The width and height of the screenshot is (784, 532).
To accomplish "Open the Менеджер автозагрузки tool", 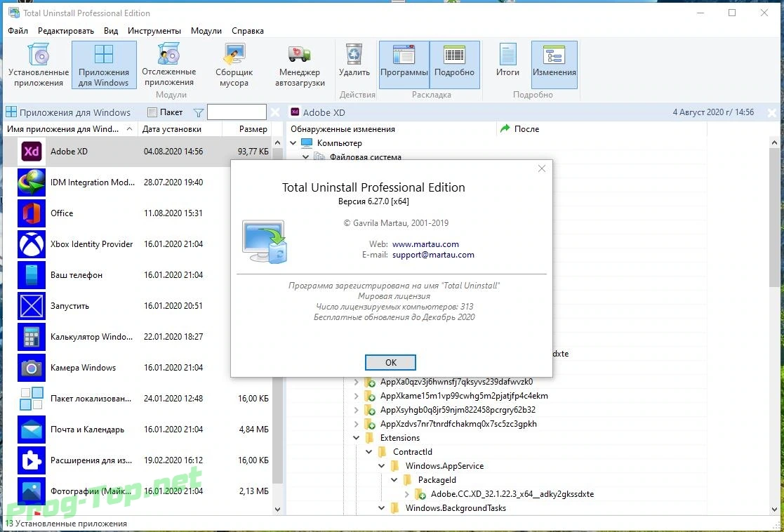I will click(x=300, y=65).
